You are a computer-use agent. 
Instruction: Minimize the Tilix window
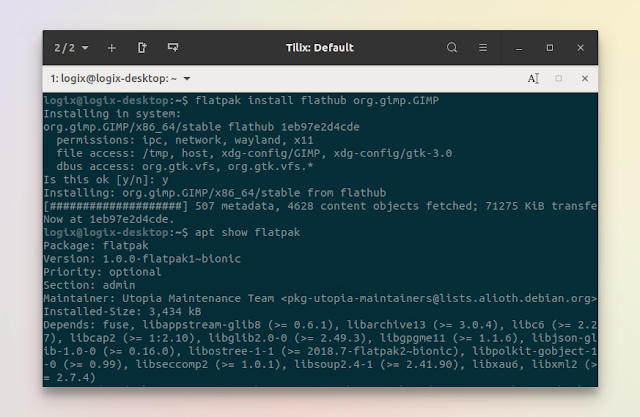tap(519, 48)
